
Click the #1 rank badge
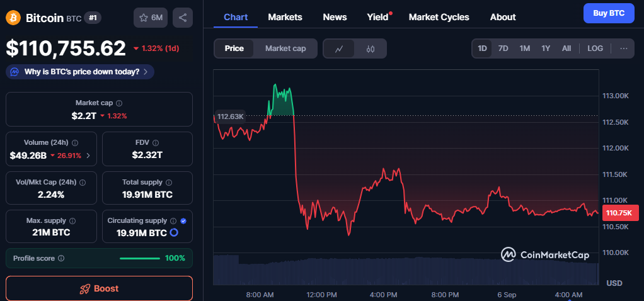(93, 18)
